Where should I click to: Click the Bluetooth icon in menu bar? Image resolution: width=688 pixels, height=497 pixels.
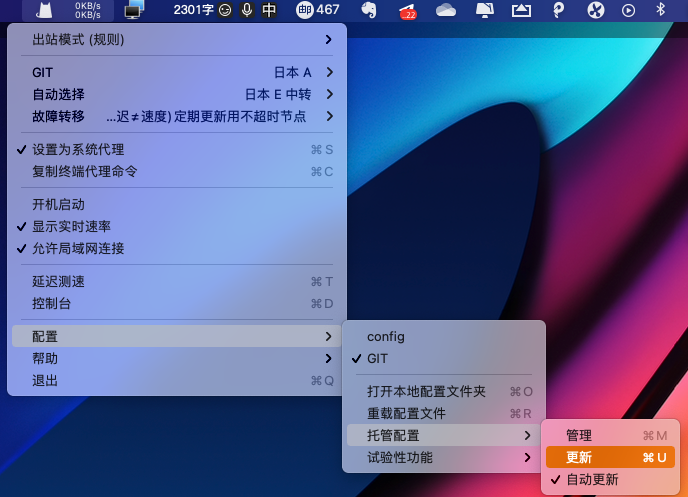point(660,10)
